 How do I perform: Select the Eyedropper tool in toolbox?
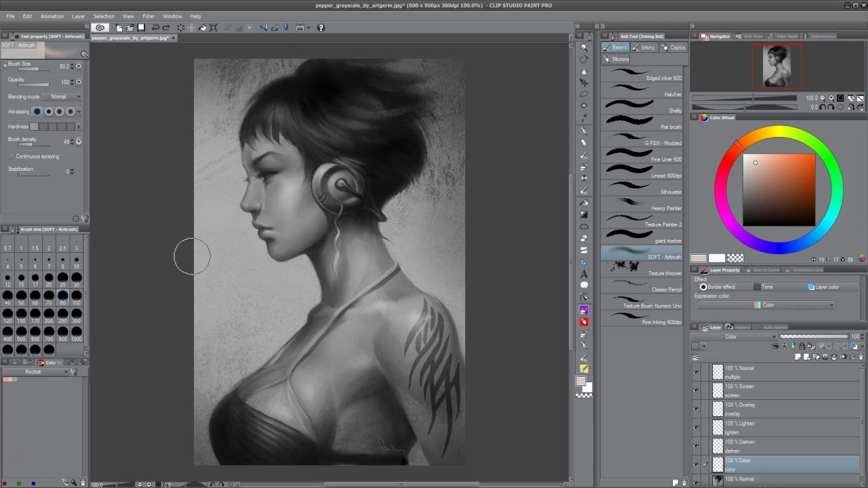click(584, 119)
